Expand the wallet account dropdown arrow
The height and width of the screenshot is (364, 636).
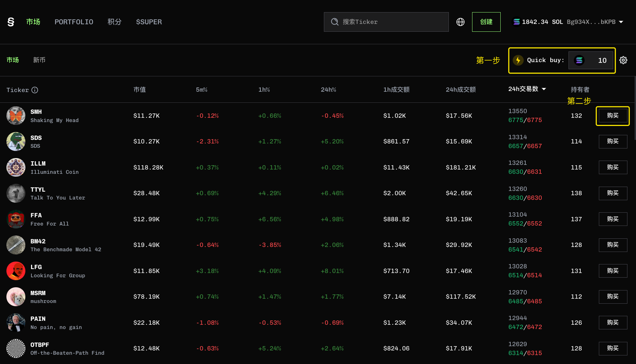[621, 22]
